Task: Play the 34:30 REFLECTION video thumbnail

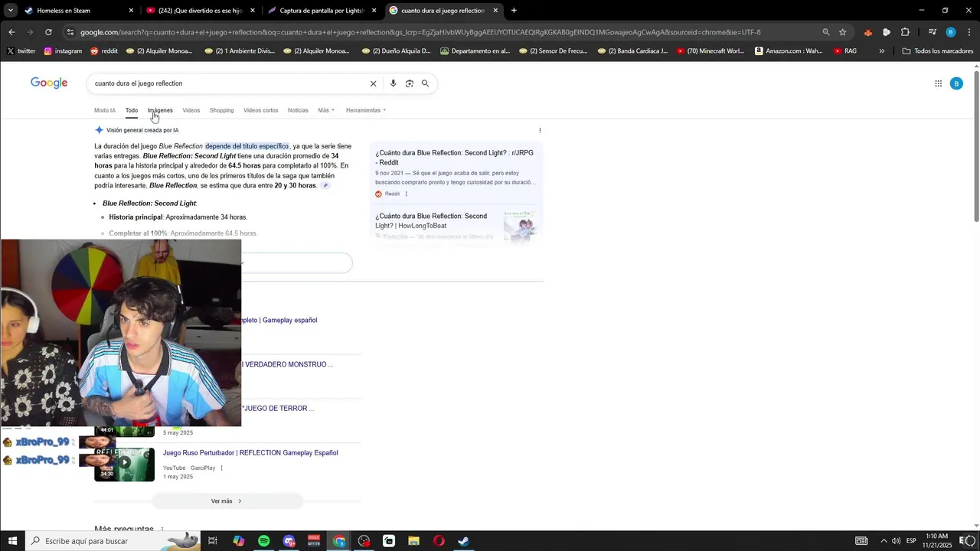Action: point(124,465)
